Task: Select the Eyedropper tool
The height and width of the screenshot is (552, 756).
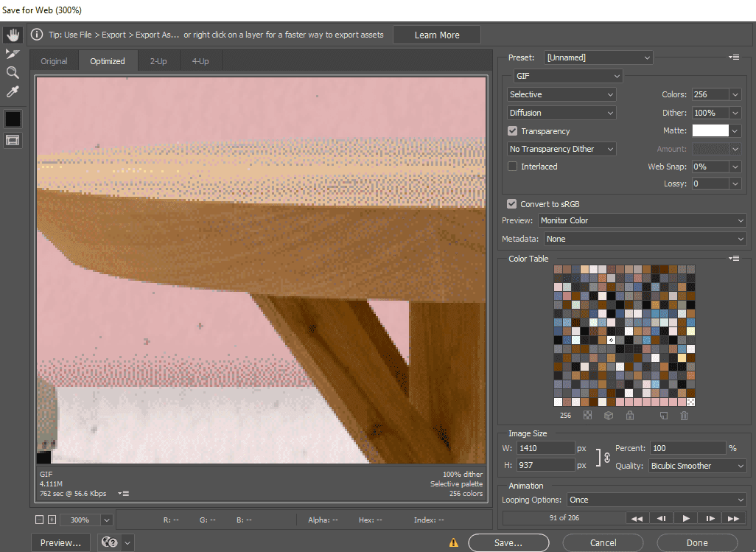Action: [13, 91]
